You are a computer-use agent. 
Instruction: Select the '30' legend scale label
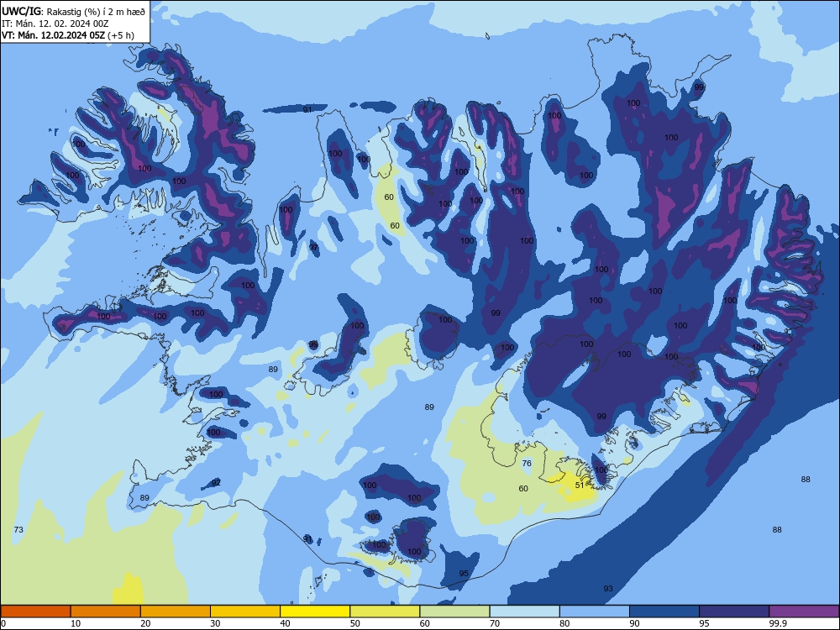tap(215, 623)
